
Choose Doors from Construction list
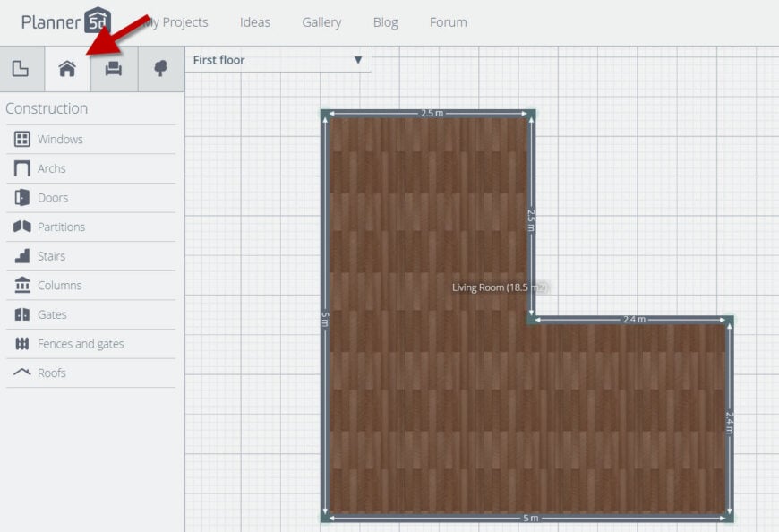[53, 198]
